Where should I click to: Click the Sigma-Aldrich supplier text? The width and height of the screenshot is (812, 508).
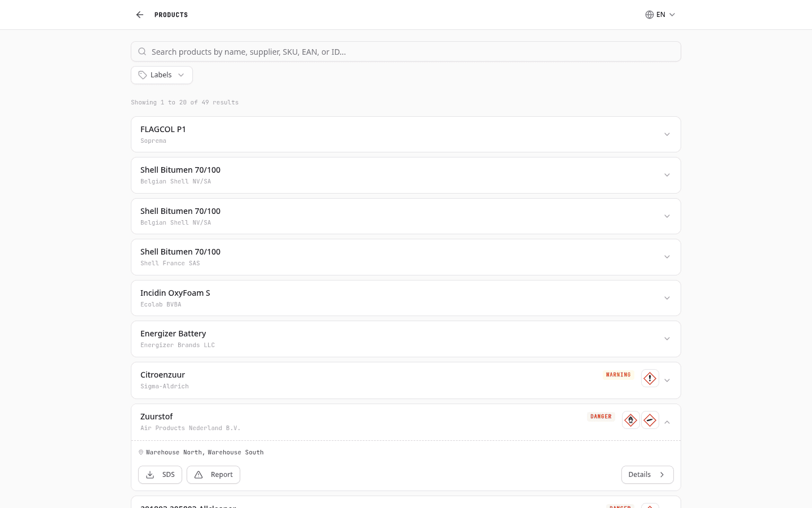165,387
